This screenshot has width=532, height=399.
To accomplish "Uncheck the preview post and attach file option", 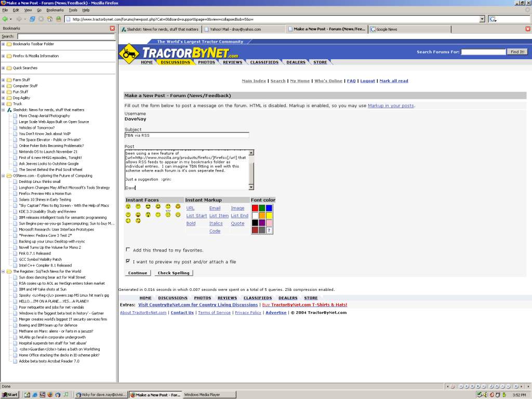I will [x=128, y=261].
